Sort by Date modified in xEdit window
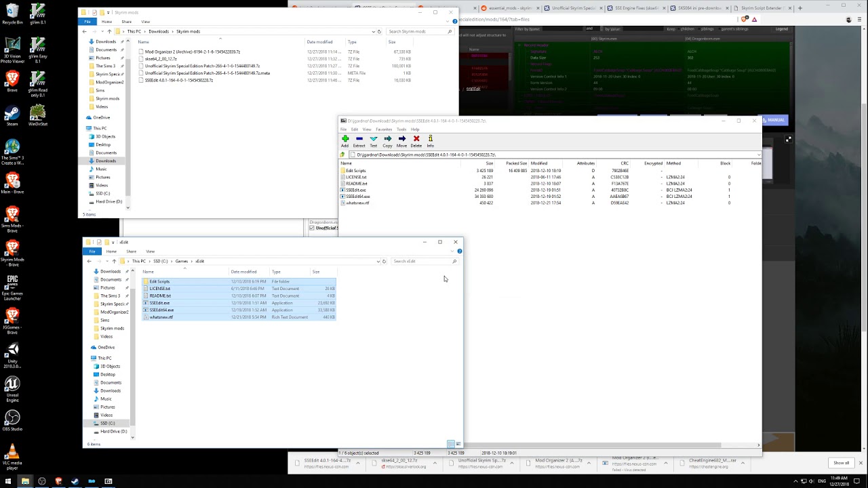Viewport: 868px width, 488px height. pyautogui.click(x=243, y=272)
